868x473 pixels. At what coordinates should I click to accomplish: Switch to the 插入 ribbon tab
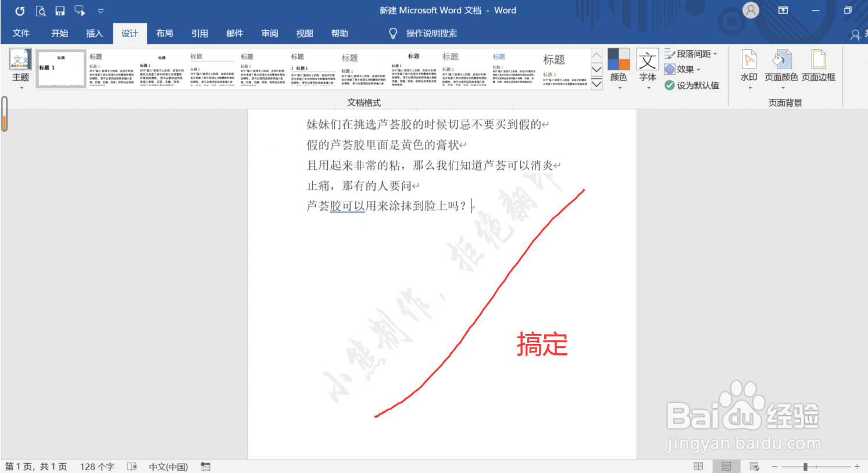94,33
